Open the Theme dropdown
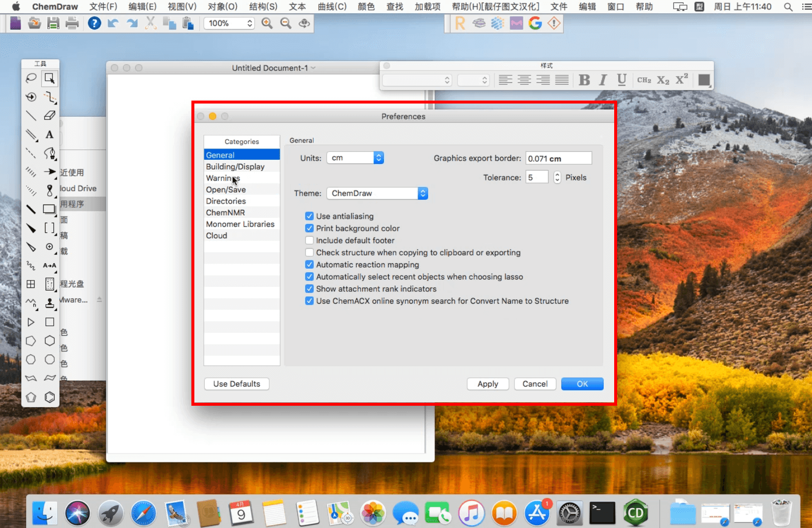The image size is (812, 528). pos(377,193)
